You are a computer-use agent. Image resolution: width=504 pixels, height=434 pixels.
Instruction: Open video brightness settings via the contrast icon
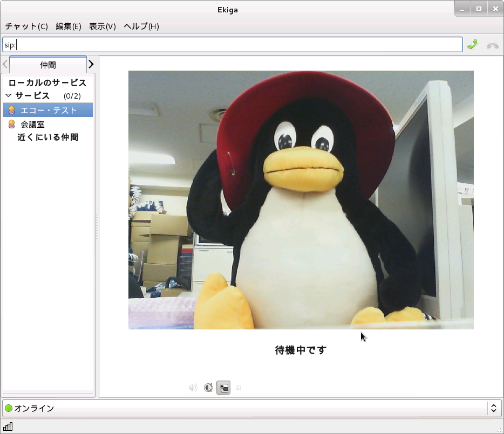click(208, 387)
